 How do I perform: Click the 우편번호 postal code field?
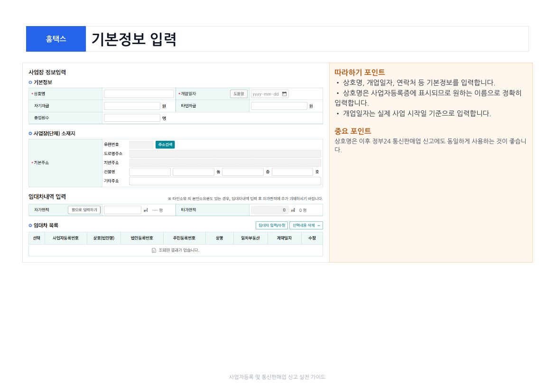tap(141, 145)
